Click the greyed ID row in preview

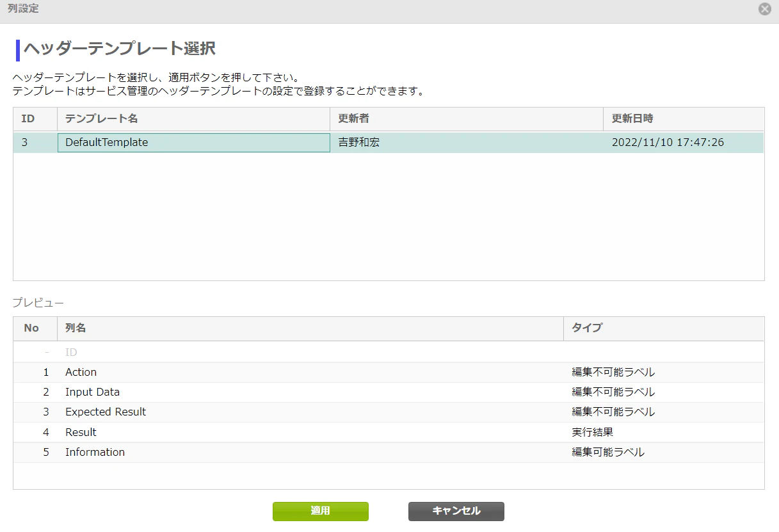pos(389,352)
